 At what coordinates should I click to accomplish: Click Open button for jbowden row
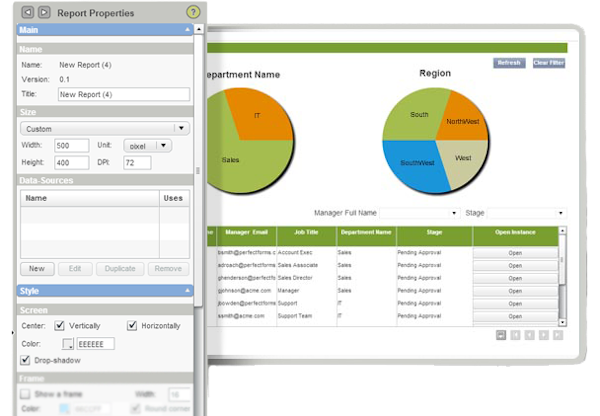pos(515,303)
